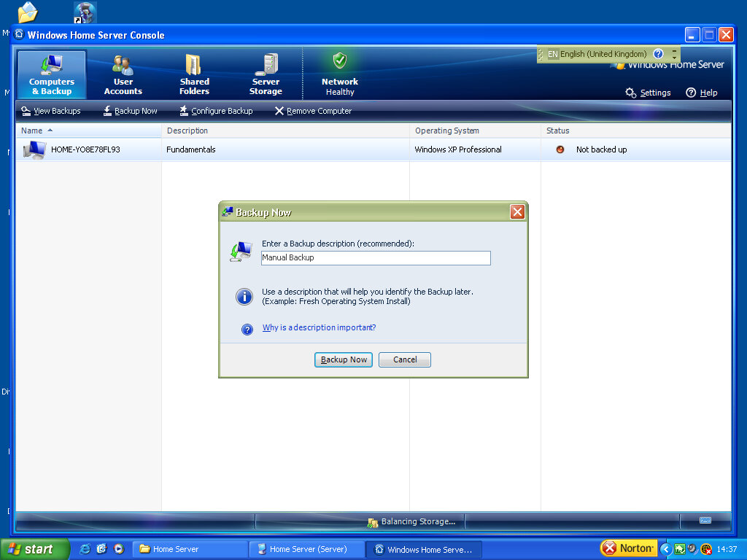Sort the list by Name column
The width and height of the screenshot is (747, 560).
point(32,131)
